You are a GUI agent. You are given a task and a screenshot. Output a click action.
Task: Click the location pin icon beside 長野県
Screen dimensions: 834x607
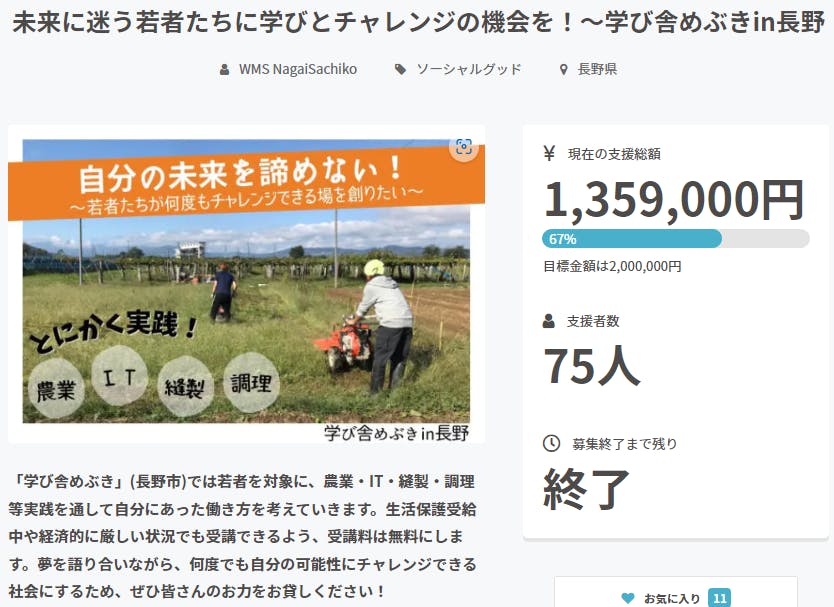tap(564, 70)
